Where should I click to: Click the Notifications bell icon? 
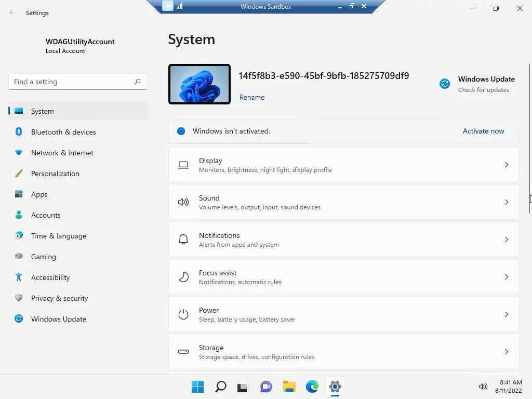(x=183, y=240)
